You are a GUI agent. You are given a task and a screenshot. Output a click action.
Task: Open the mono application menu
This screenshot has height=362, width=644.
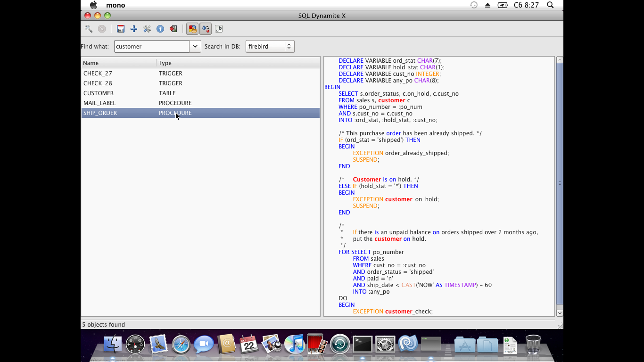click(x=116, y=5)
